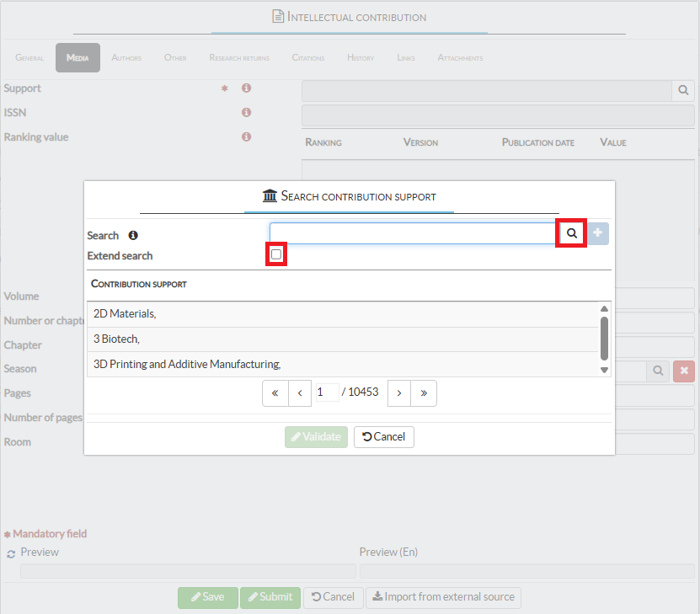700x614 pixels.
Task: Go to the next page of results
Action: [398, 393]
